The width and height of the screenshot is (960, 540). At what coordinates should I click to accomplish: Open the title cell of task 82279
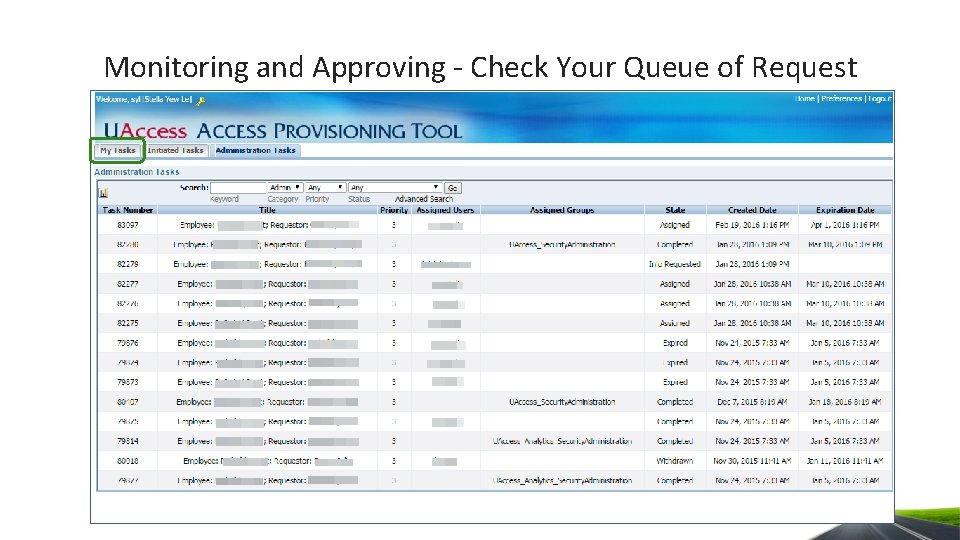click(x=268, y=264)
